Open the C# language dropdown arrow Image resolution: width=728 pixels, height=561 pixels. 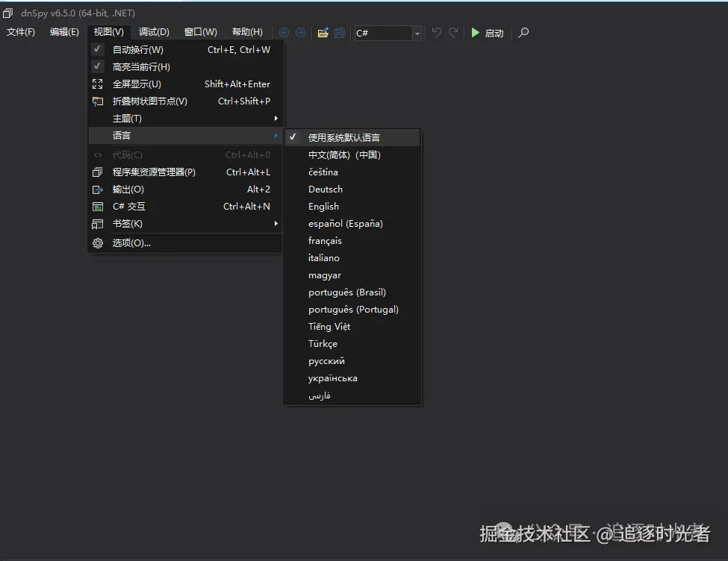click(x=417, y=33)
